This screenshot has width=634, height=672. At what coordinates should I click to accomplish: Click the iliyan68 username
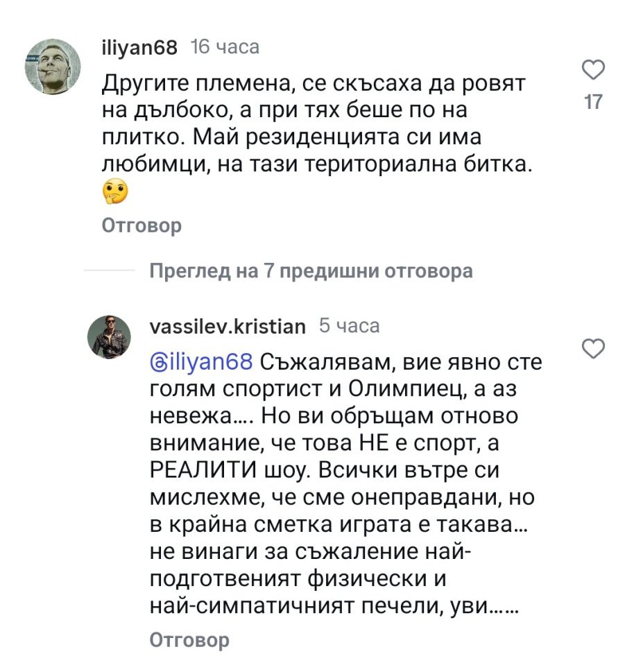[139, 48]
